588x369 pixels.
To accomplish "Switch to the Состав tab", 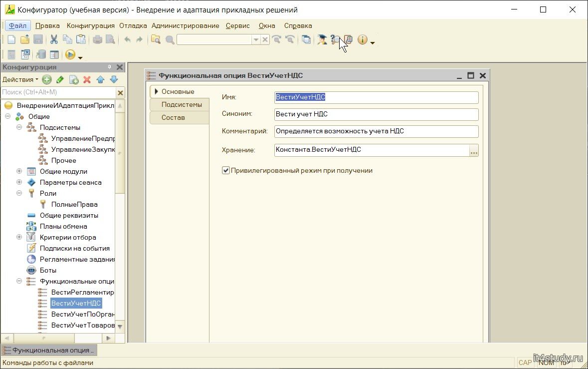I will [173, 118].
